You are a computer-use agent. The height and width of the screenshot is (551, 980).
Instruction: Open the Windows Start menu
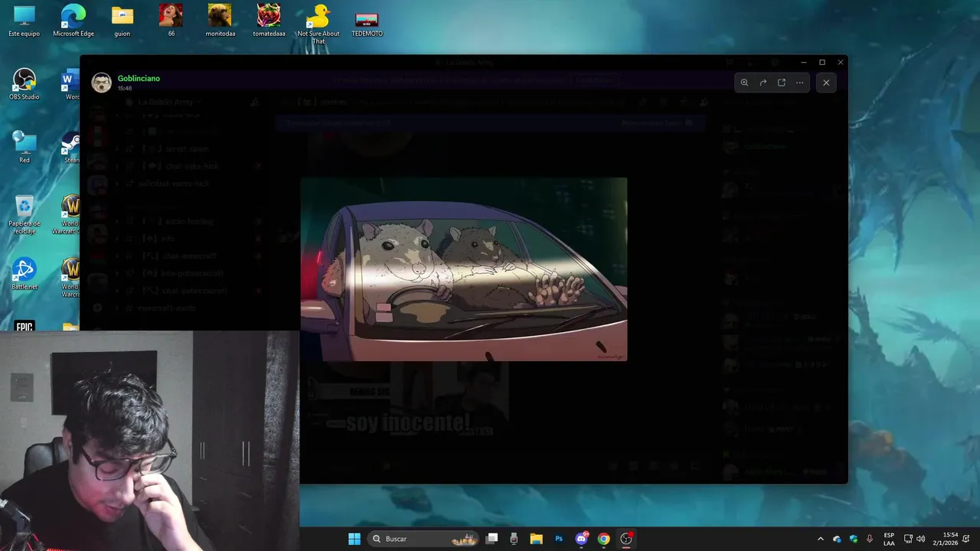354,539
